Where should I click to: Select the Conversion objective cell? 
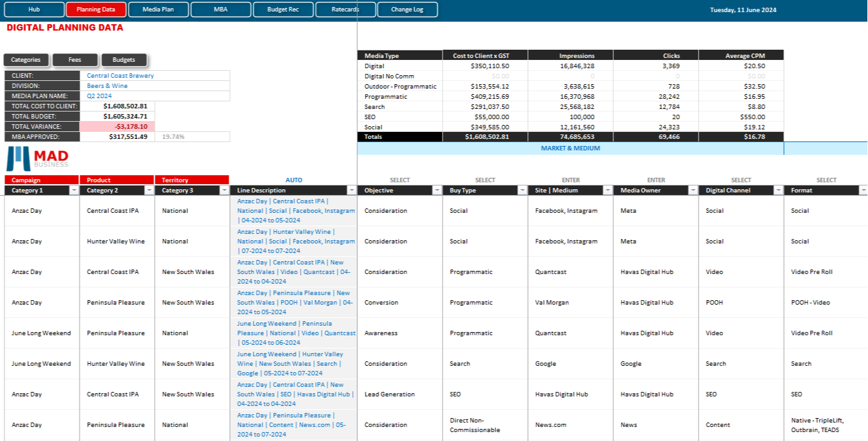400,303
